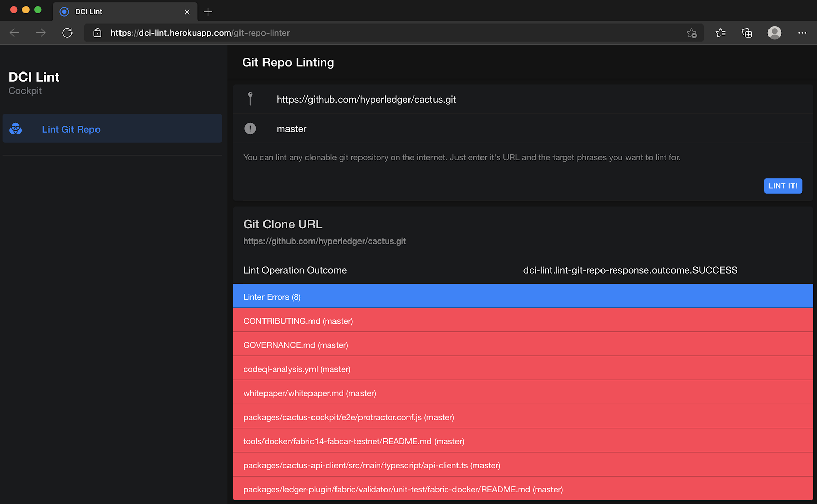Open the user profile menu
Screen dimensions: 817x504
775,33
